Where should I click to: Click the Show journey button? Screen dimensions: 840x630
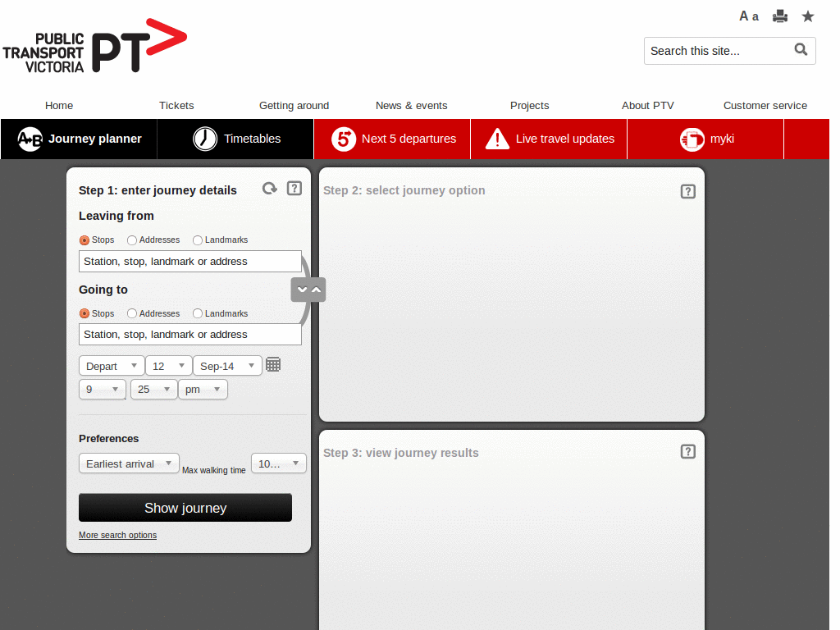(185, 507)
